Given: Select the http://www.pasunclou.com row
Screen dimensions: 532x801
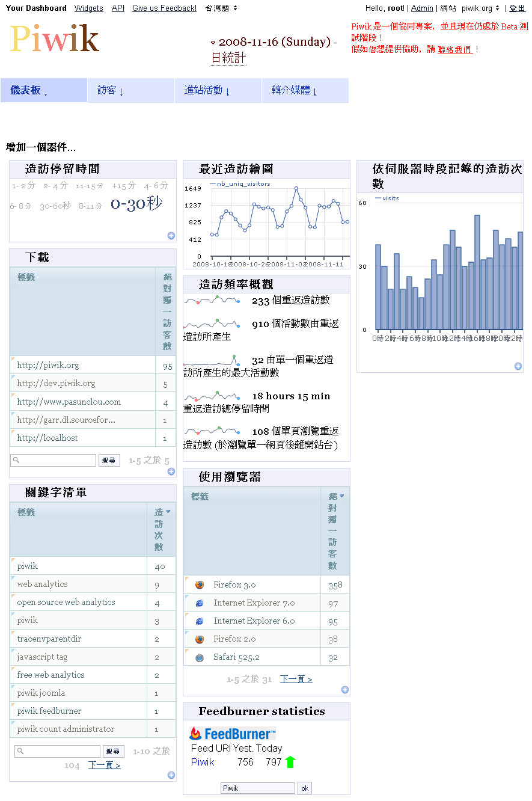Looking at the screenshot, I should pyautogui.click(x=93, y=402).
